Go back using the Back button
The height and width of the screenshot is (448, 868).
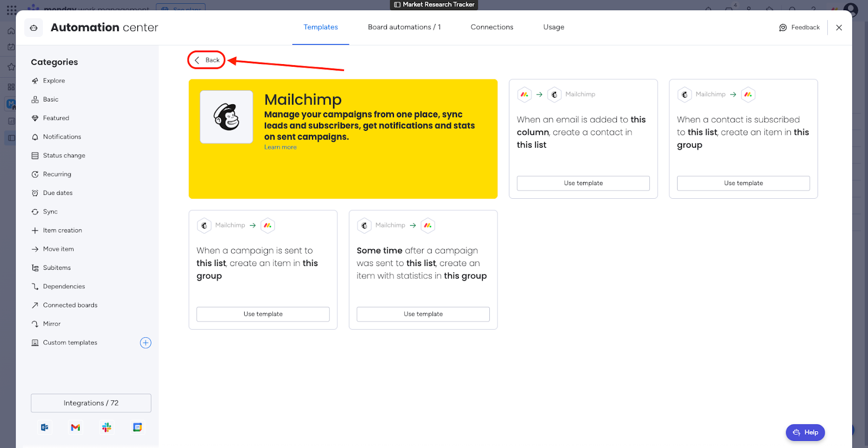pyautogui.click(x=207, y=60)
